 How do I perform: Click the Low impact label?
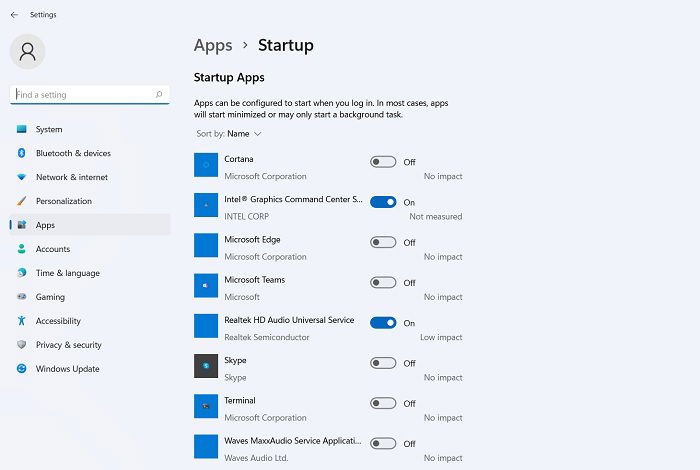[x=441, y=337]
